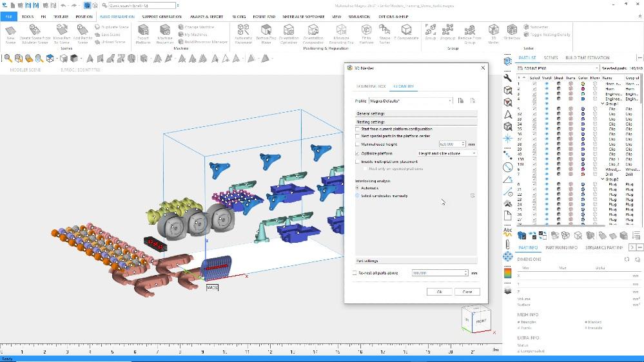Viewport: 644px width, 362px height.
Task: Click OK in the 3D Nester dialog
Action: [x=440, y=292]
